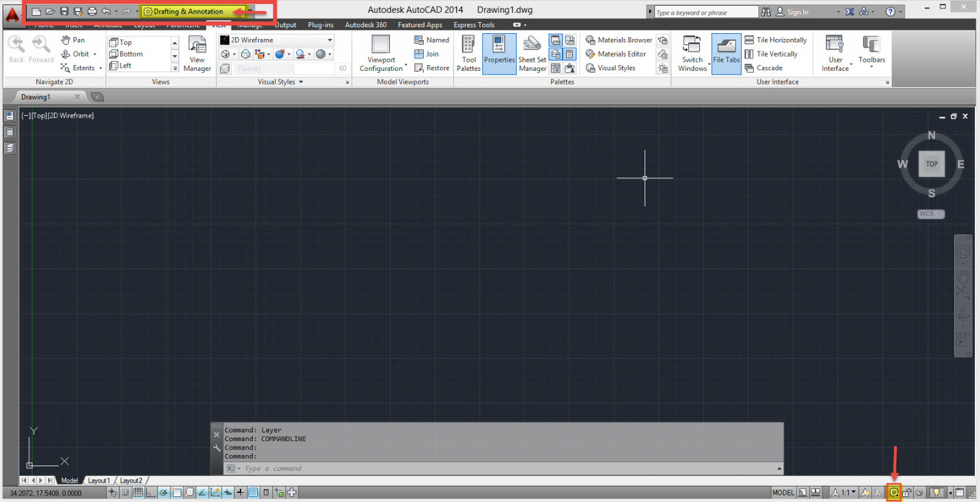Click the Opacity slider in Visual Styles
The height and width of the screenshot is (502, 980).
[x=285, y=68]
